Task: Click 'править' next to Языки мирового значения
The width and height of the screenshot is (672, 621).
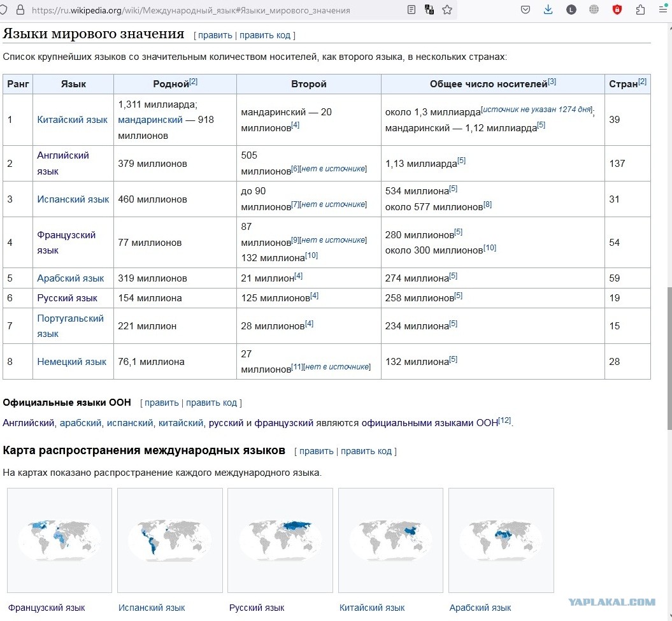Action: tap(215, 35)
